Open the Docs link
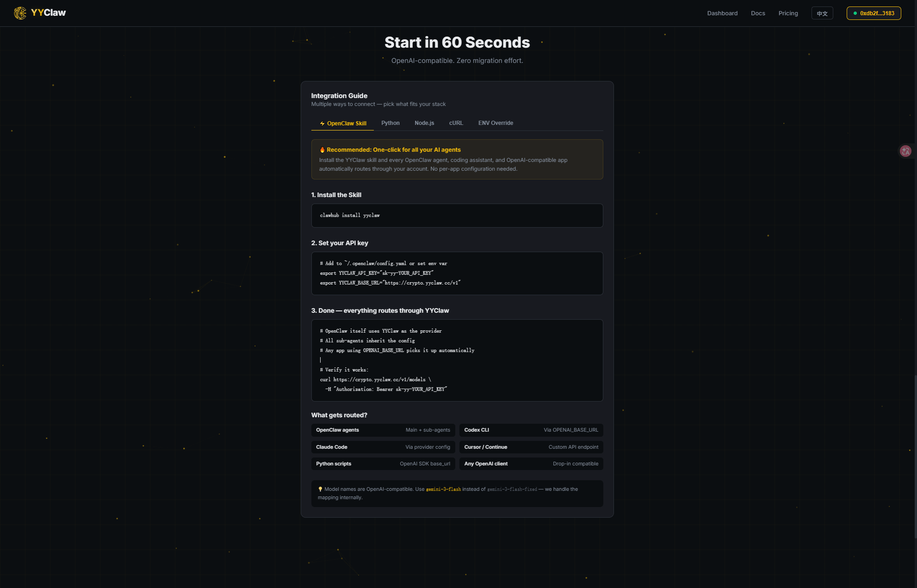917x588 pixels. pos(758,13)
